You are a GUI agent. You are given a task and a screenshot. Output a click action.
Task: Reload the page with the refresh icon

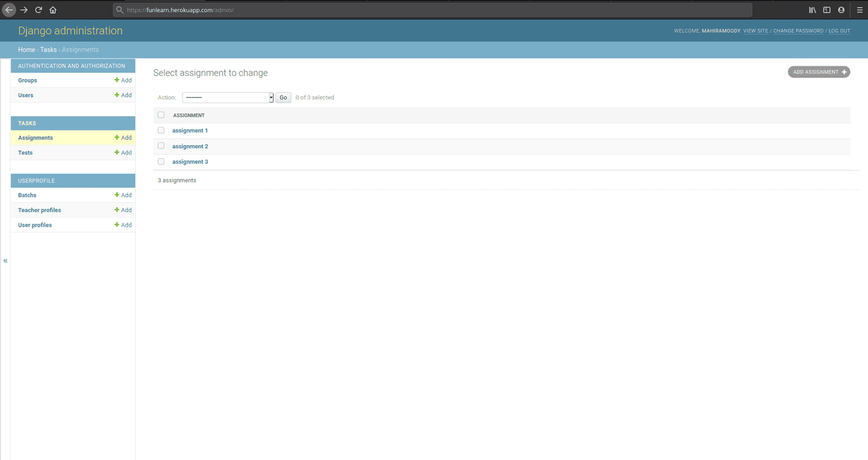39,10
